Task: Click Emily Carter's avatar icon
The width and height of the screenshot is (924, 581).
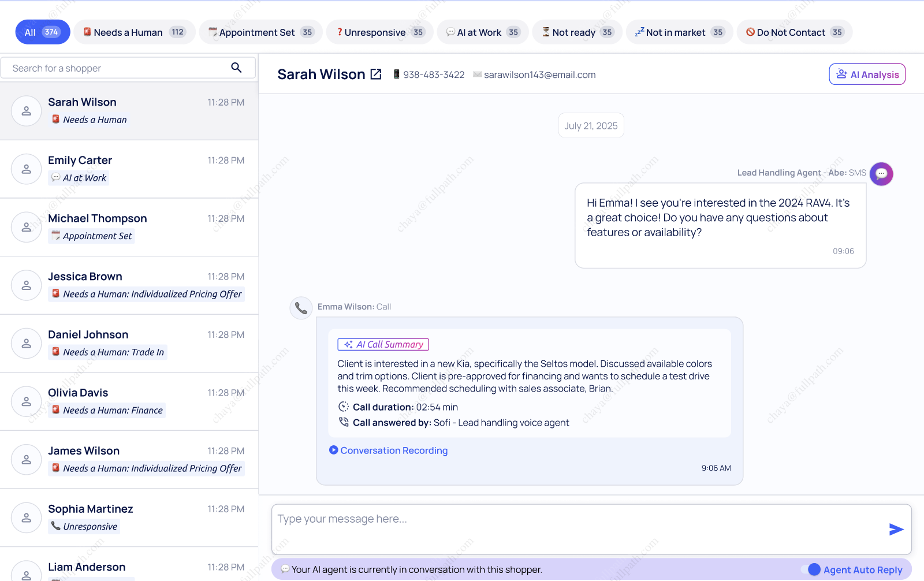Action: [27, 169]
